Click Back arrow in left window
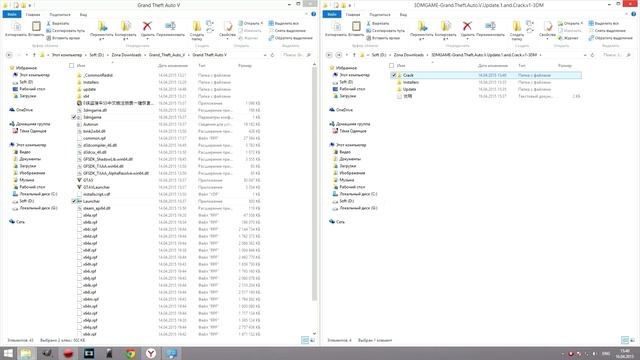This screenshot has width=640, height=360. [9, 55]
